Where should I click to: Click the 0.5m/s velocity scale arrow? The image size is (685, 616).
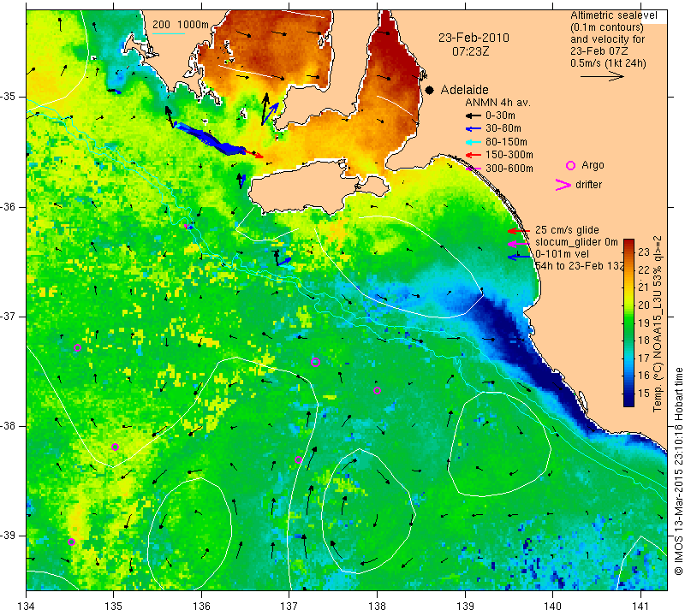pos(602,76)
